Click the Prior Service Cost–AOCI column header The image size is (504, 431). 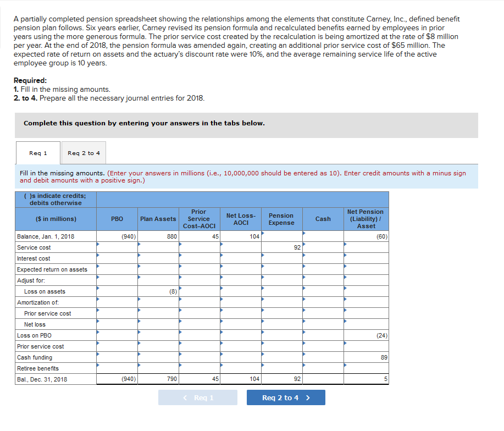[200, 219]
